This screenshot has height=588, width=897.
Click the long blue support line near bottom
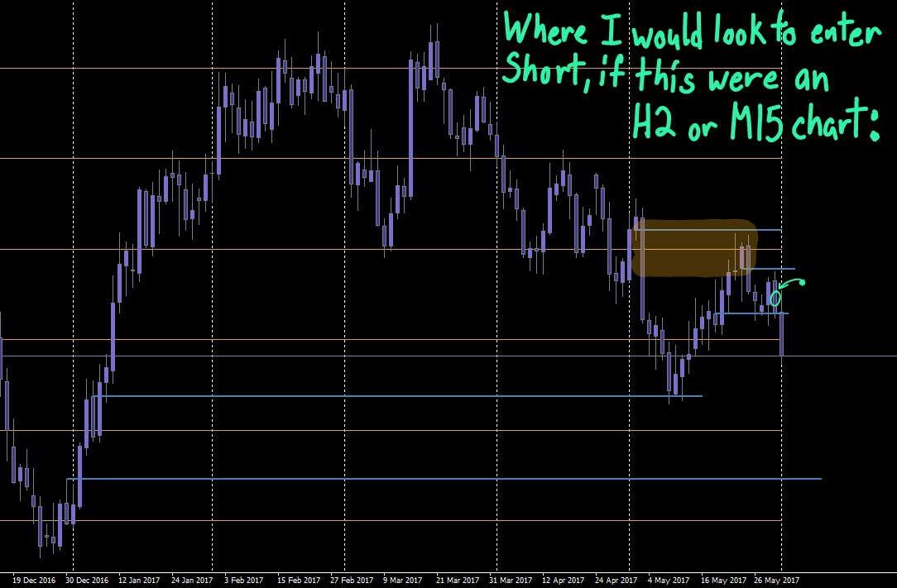[414, 480]
